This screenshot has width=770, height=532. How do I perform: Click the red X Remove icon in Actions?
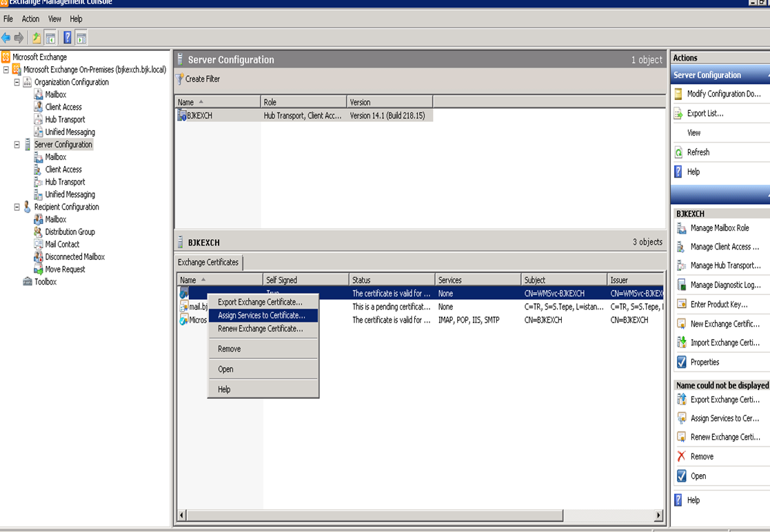(x=682, y=456)
